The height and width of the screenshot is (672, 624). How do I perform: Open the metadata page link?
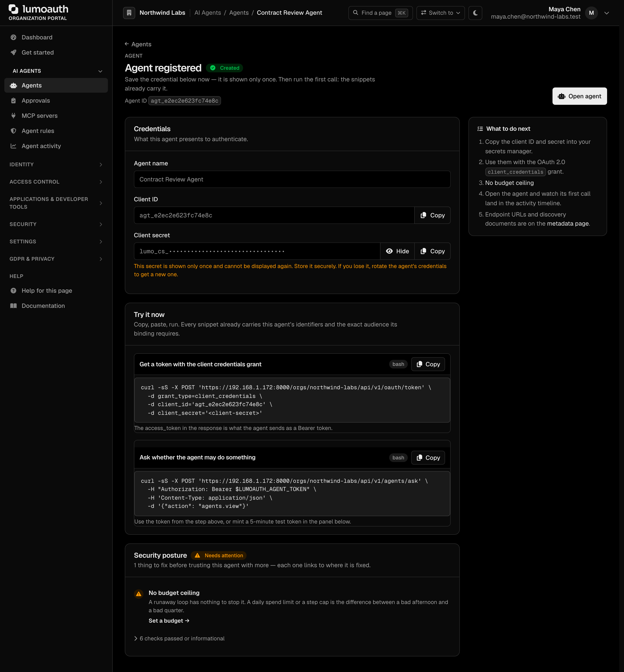tap(568, 224)
